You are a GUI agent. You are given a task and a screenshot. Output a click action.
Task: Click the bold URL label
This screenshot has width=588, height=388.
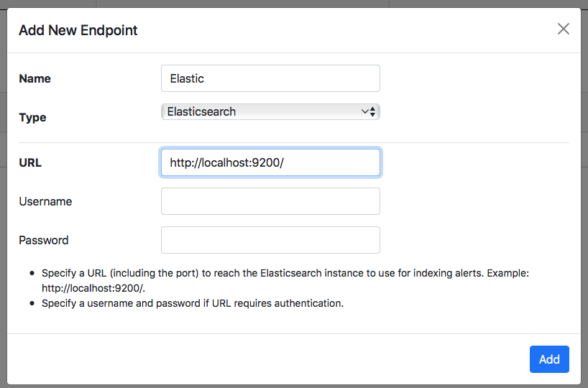click(x=30, y=162)
